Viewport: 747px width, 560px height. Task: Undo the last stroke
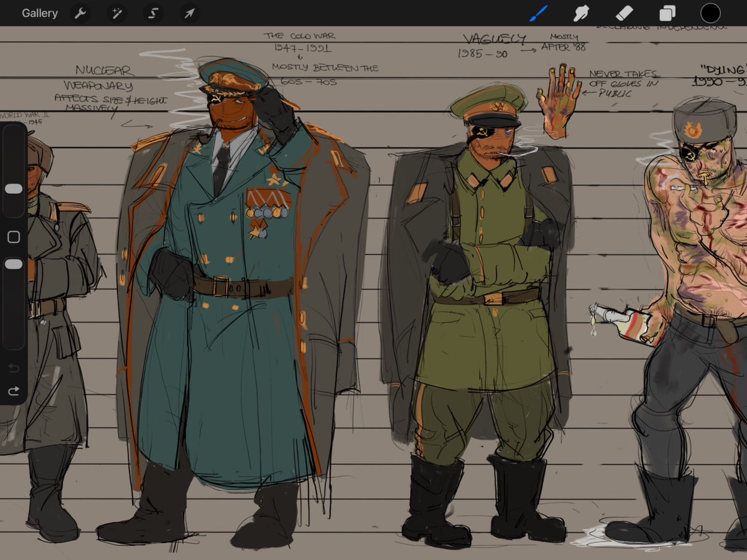click(x=13, y=368)
